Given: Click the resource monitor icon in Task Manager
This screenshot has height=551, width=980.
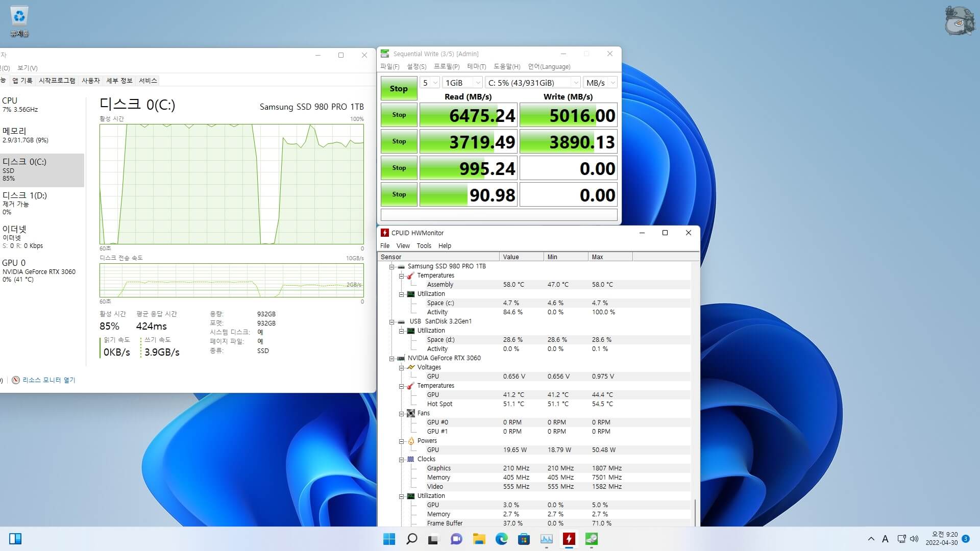Looking at the screenshot, I should 16,380.
